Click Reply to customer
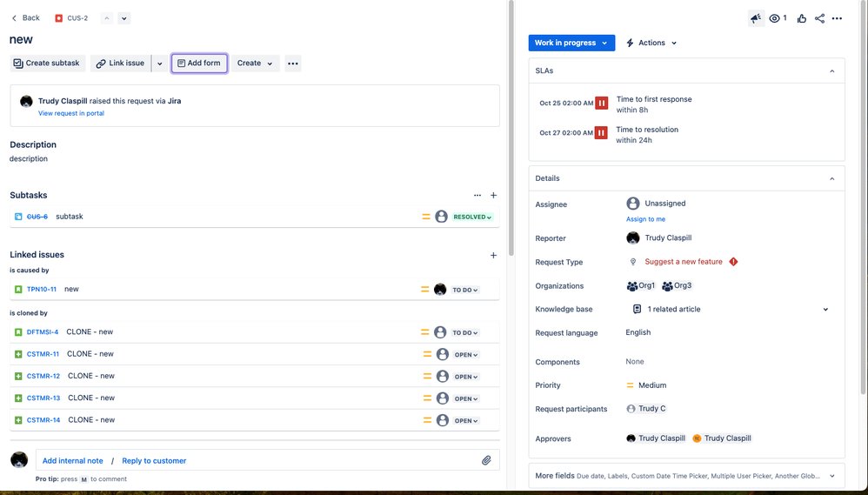This screenshot has width=868, height=495. point(154,461)
